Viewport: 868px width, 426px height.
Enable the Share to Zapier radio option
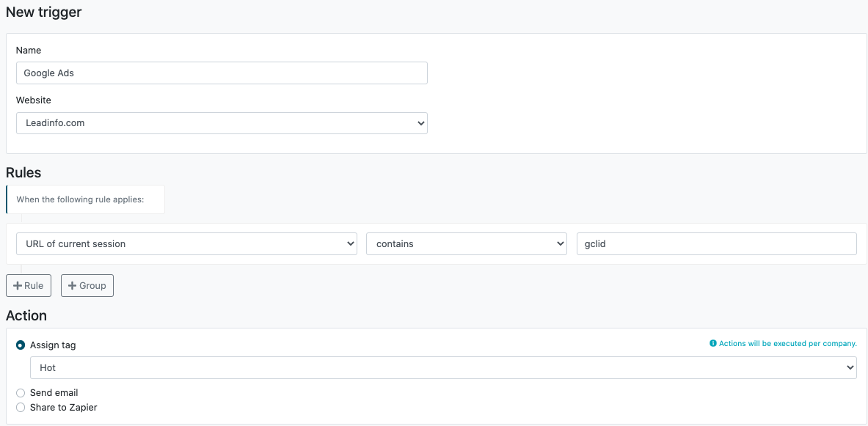tap(21, 407)
